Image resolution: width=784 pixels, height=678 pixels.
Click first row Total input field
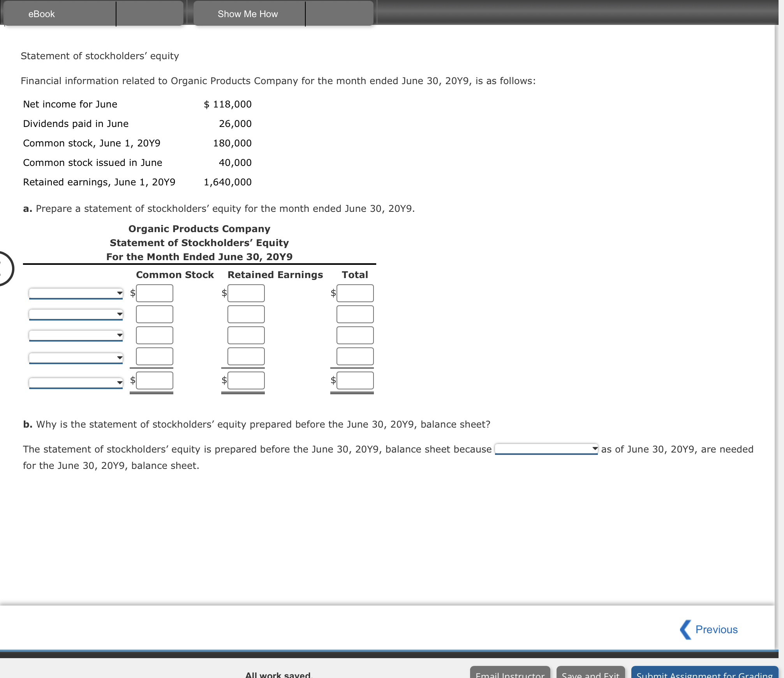click(355, 293)
